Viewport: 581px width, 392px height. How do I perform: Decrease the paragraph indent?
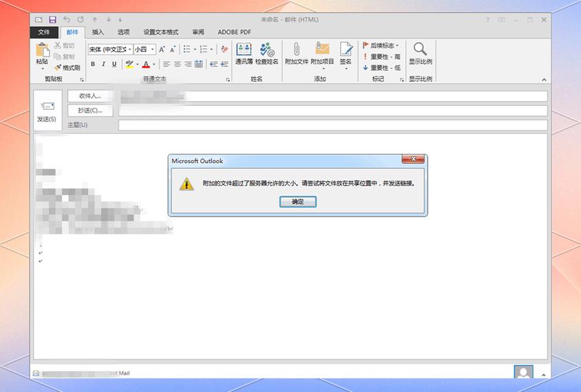[214, 65]
